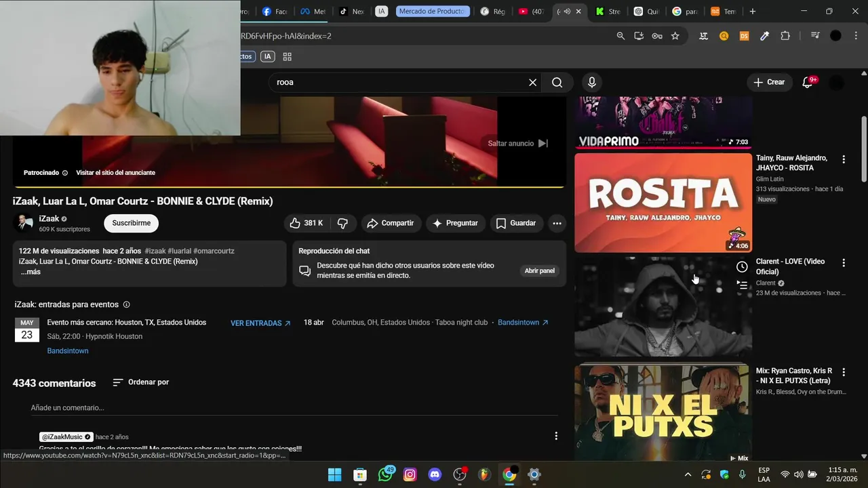The width and height of the screenshot is (868, 488).
Task: Bookmark this page with the star icon
Action: pyautogui.click(x=675, y=36)
